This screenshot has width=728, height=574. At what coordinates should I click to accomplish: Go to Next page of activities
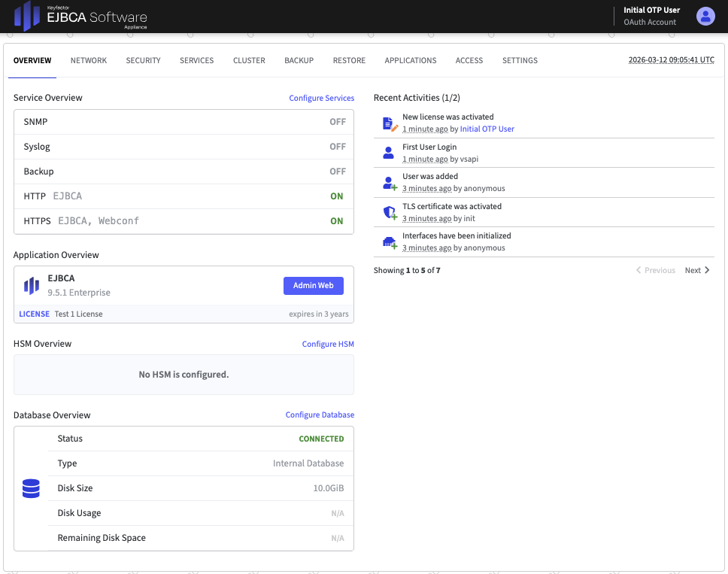tap(697, 270)
